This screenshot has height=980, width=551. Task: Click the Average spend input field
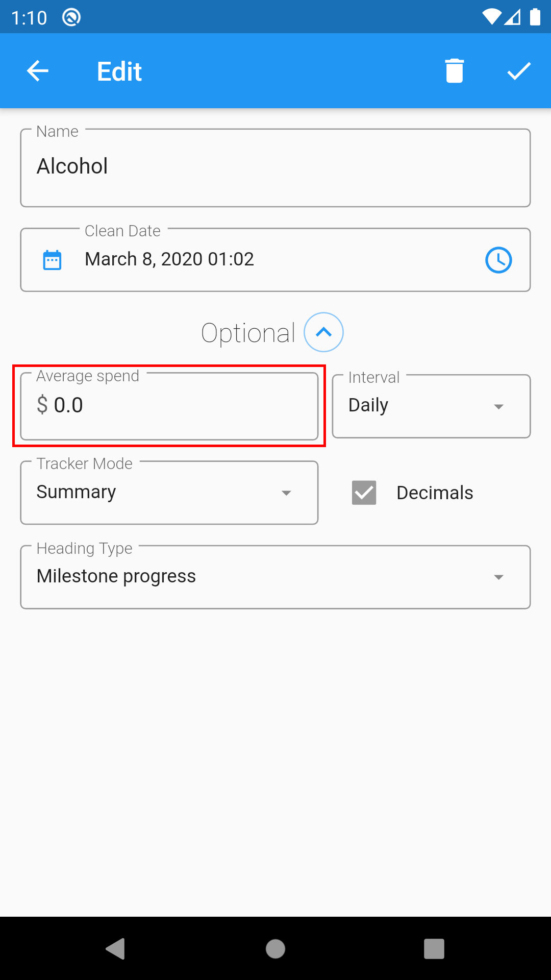[x=169, y=406]
